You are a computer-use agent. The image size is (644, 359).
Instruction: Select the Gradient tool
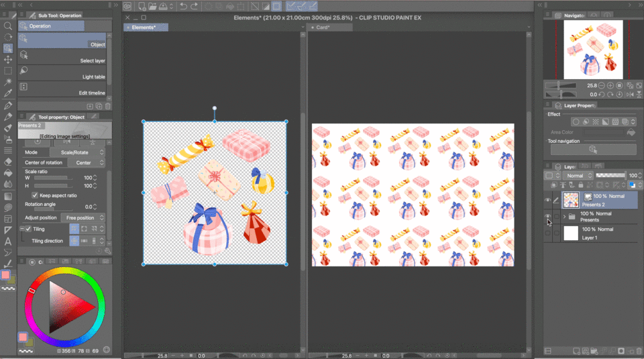pos(8,196)
